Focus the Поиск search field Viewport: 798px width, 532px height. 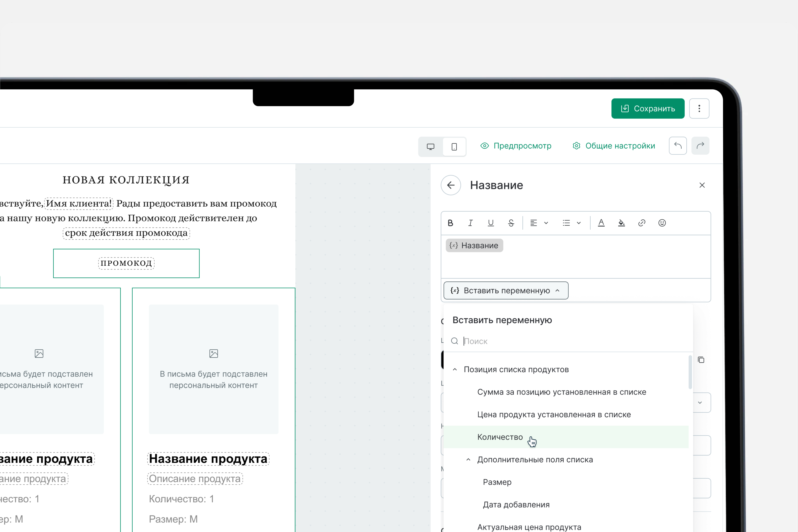pyautogui.click(x=568, y=341)
